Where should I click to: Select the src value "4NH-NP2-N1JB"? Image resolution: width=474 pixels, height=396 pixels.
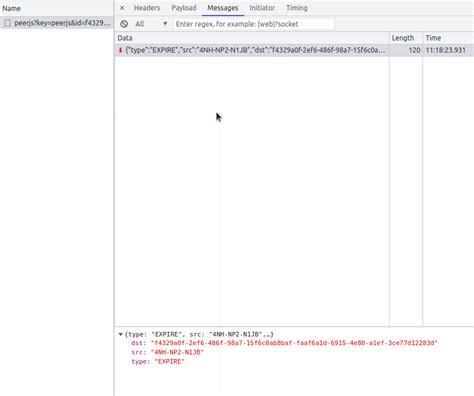pyautogui.click(x=177, y=352)
